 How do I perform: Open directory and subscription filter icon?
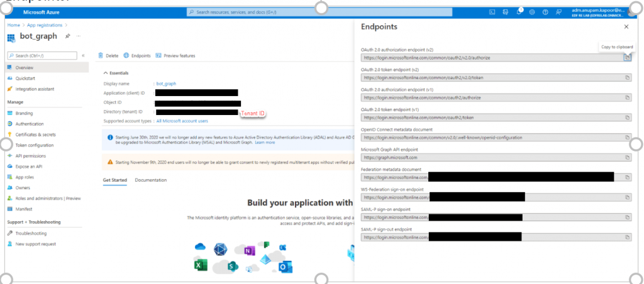tap(506, 13)
